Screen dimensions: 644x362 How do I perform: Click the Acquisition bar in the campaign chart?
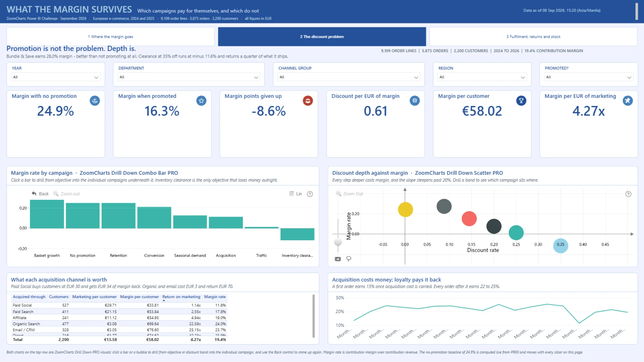(x=226, y=223)
